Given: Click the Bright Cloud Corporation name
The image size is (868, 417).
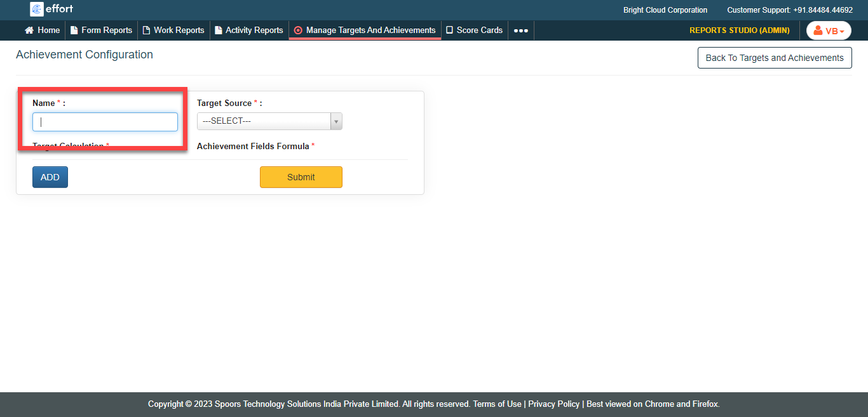Looking at the screenshot, I should click(665, 10).
